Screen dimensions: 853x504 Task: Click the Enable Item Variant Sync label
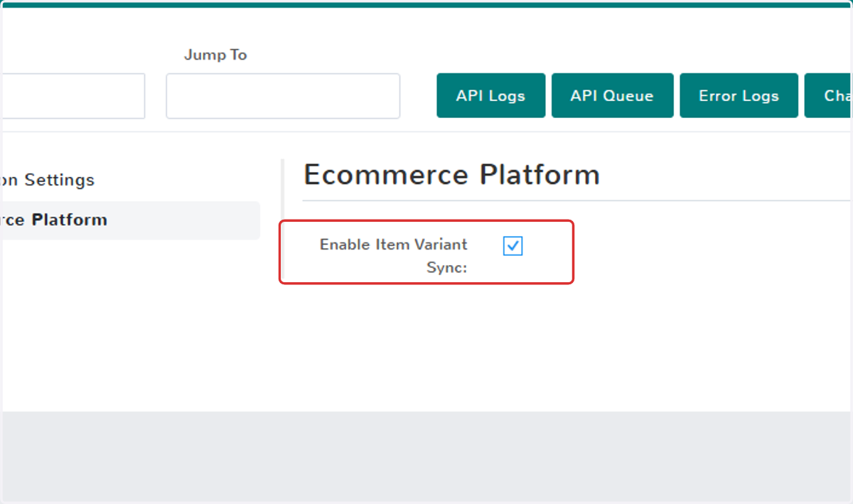pyautogui.click(x=394, y=255)
